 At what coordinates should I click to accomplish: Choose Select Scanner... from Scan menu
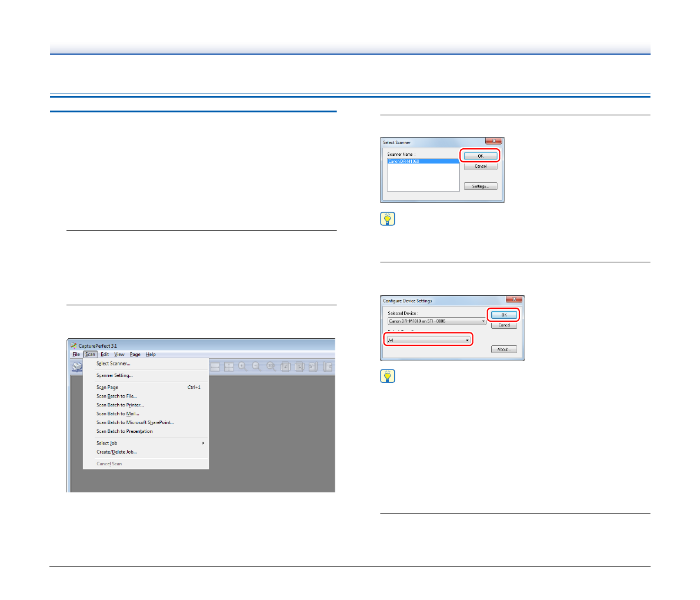pos(114,364)
